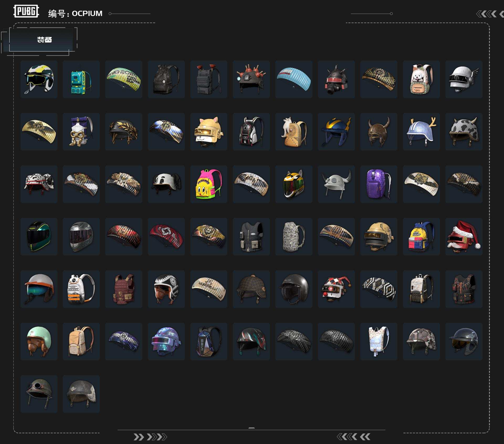This screenshot has height=444, width=504.
Task: Pick the light blue parachute
Action: click(294, 79)
